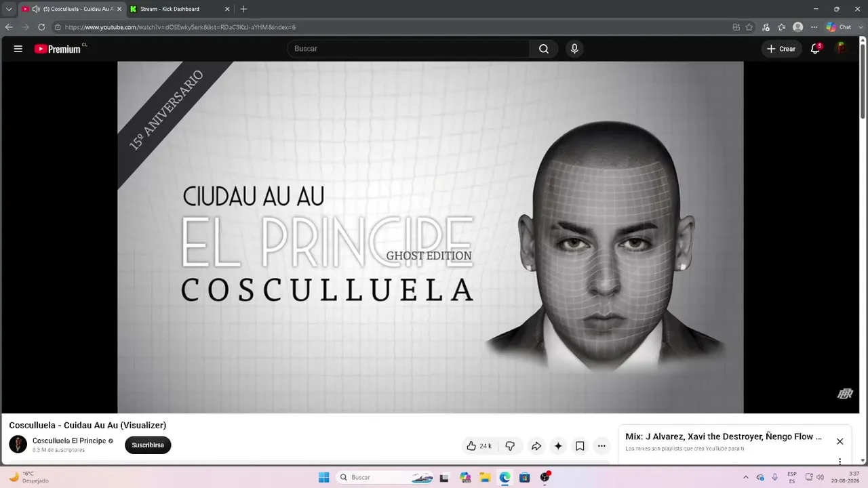868x488 pixels.
Task: Open Microsoft Edge from the taskbar
Action: [505, 477]
